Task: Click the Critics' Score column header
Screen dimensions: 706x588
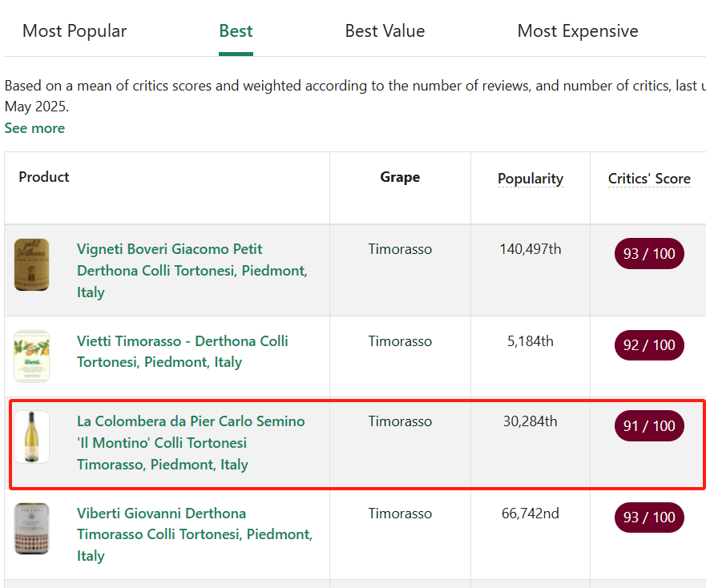Action: [x=648, y=179]
